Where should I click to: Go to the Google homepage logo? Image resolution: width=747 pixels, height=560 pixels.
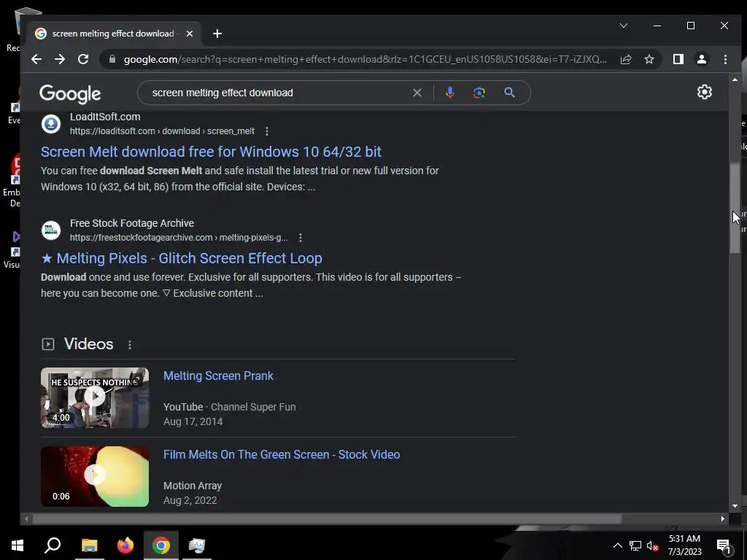(70, 94)
